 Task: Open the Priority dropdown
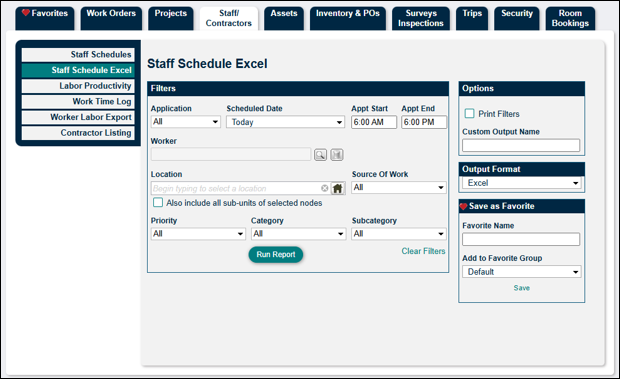tap(198, 234)
